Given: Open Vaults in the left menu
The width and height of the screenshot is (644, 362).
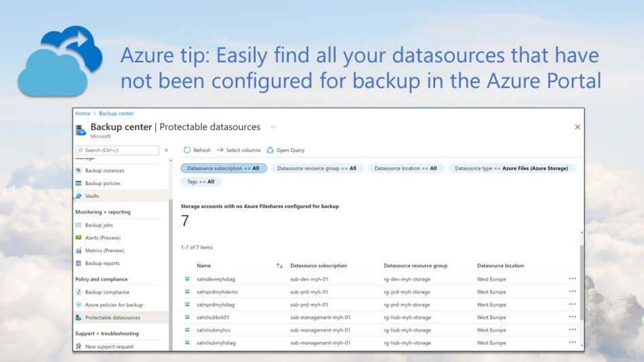Looking at the screenshot, I should pos(92,196).
